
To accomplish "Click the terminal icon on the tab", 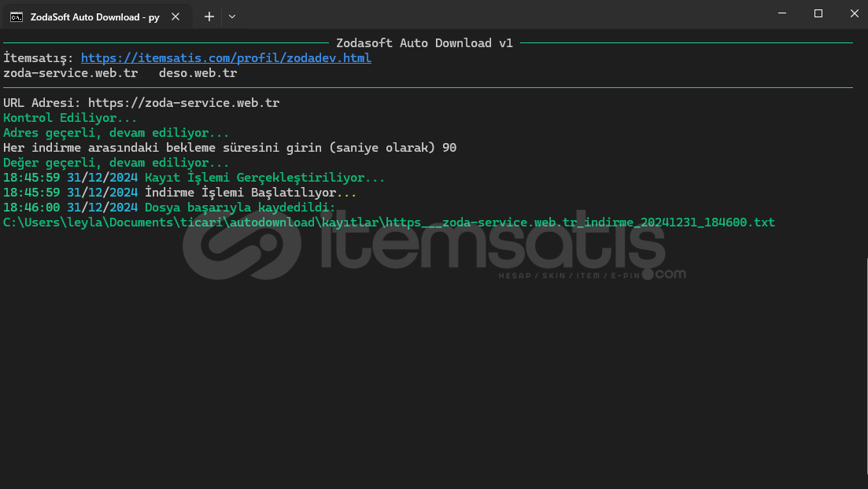I will pos(17,17).
